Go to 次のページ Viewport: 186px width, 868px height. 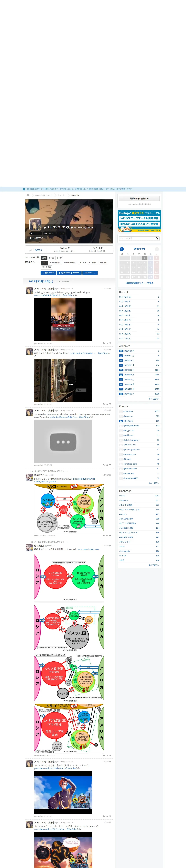click(x=90, y=273)
